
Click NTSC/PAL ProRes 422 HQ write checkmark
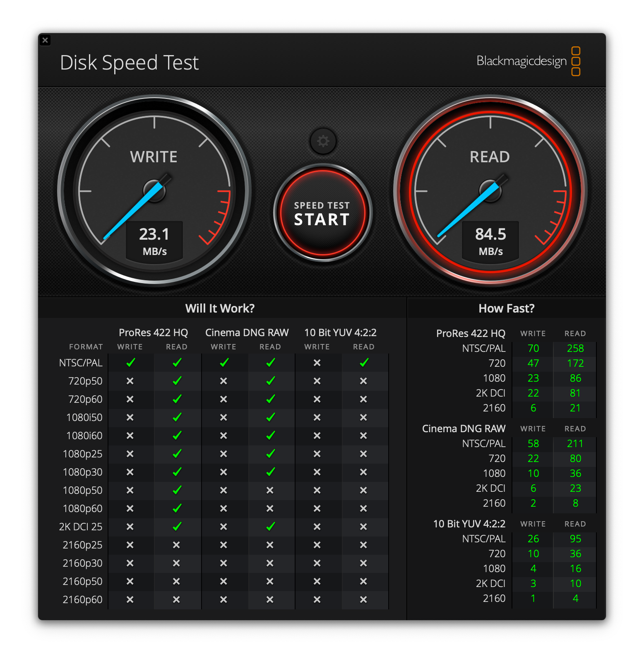[x=131, y=363]
